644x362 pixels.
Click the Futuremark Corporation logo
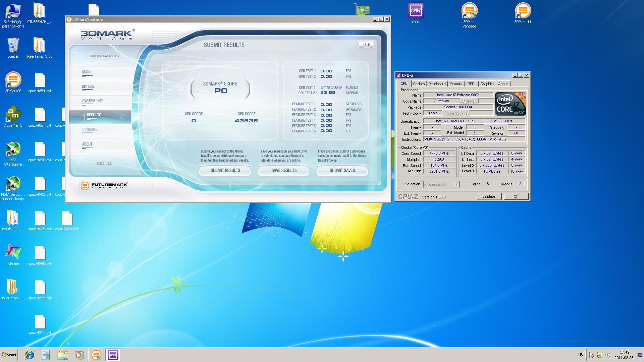coord(104,185)
